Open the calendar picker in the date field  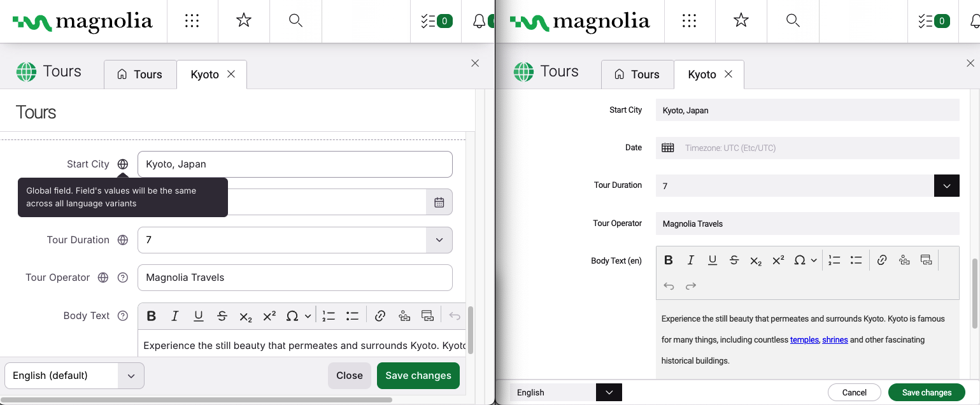(x=439, y=202)
